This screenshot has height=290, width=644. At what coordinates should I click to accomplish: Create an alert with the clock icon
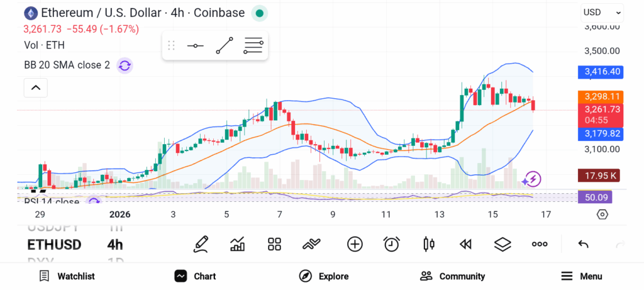click(x=392, y=244)
